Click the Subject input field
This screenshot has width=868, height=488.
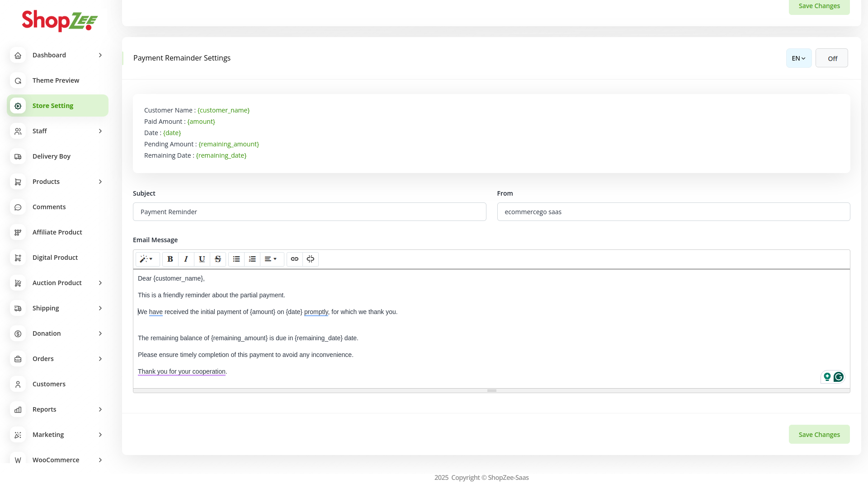pos(309,212)
